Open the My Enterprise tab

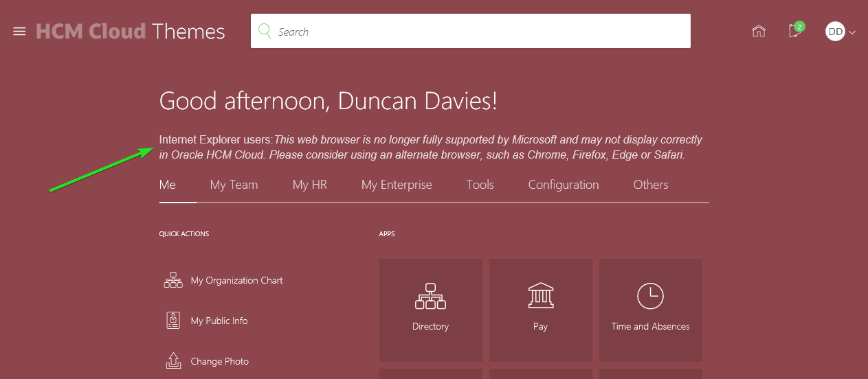[397, 185]
